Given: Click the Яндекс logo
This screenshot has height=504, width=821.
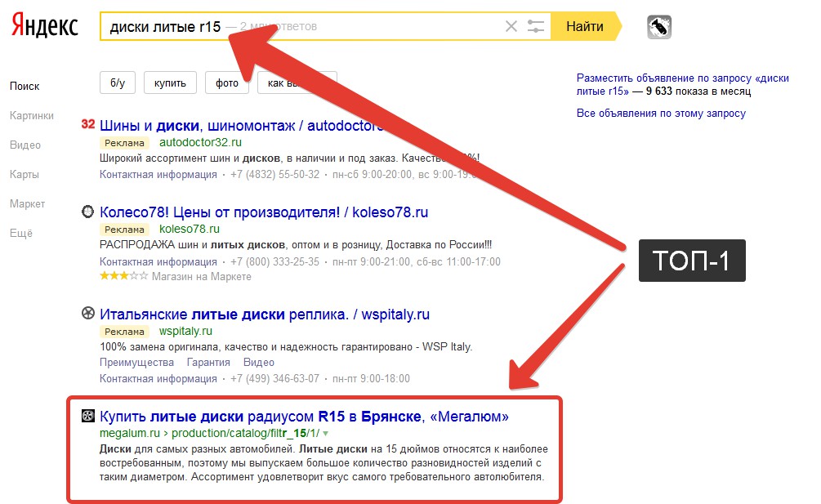Looking at the screenshot, I should [x=44, y=25].
